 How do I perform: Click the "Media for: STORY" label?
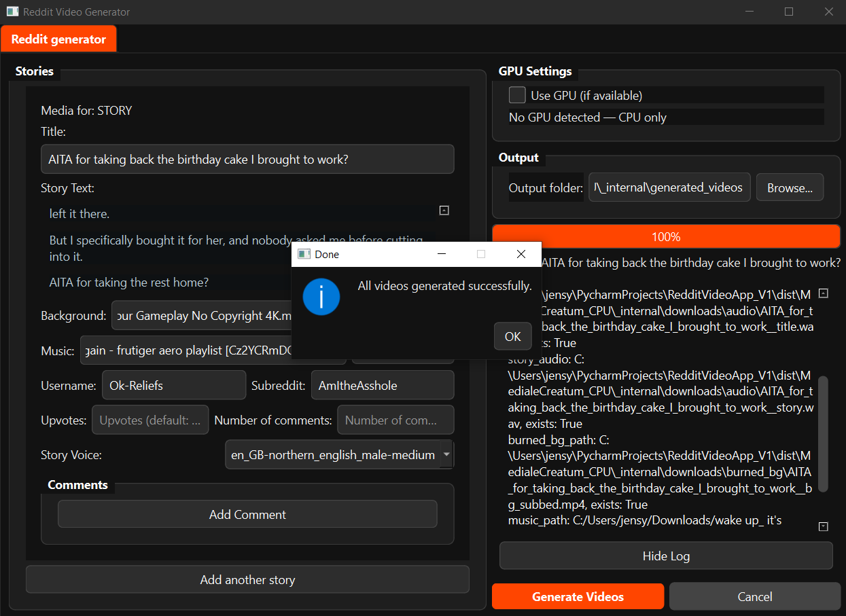(86, 110)
